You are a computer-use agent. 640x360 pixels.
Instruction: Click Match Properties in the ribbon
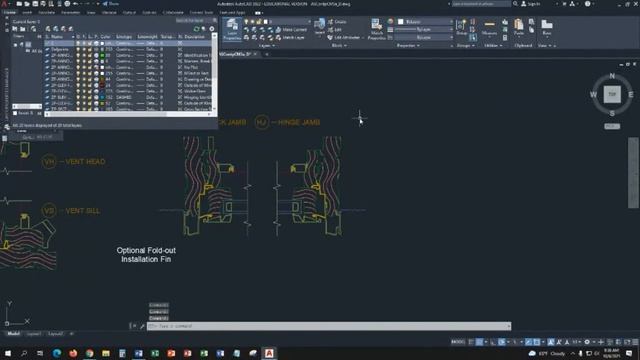click(x=376, y=29)
